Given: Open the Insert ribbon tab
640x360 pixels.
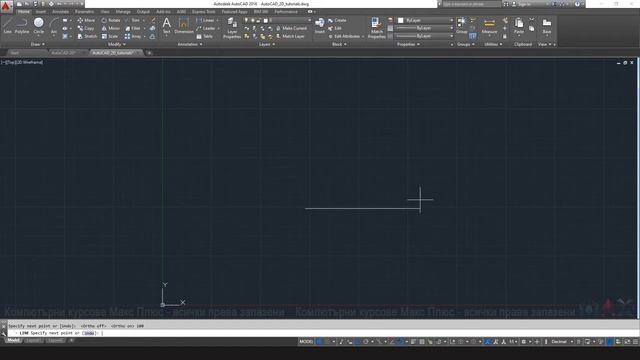Looking at the screenshot, I should pos(41,12).
